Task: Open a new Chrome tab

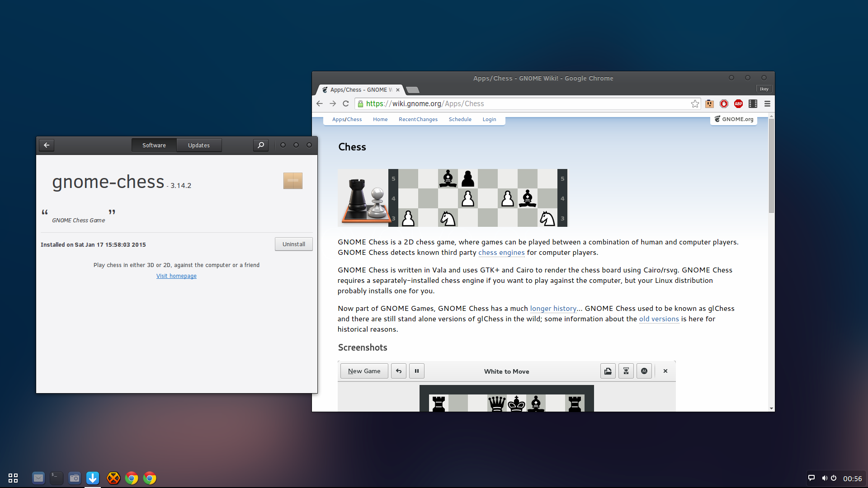Action: (413, 90)
